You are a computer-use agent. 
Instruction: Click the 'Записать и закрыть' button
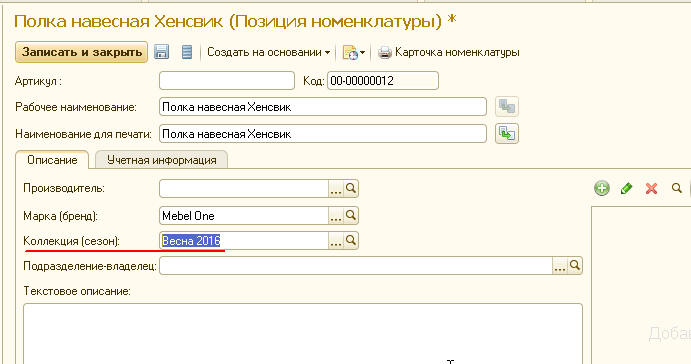point(82,52)
